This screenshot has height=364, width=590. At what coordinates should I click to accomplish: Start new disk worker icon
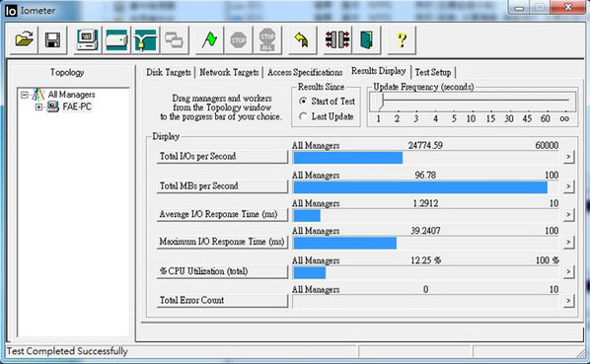pyautogui.click(x=116, y=39)
